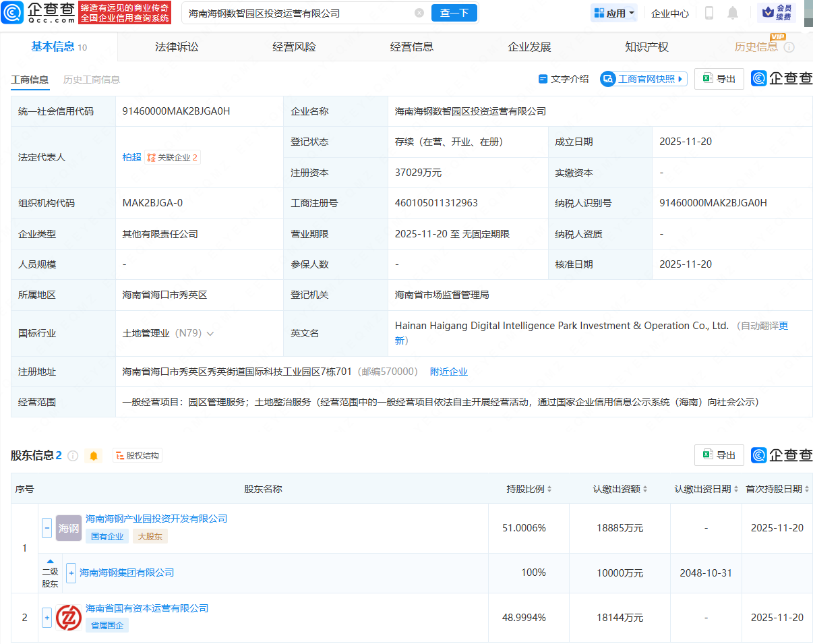Open 股权结构 equity structure chart
This screenshot has width=813, height=644.
click(138, 456)
